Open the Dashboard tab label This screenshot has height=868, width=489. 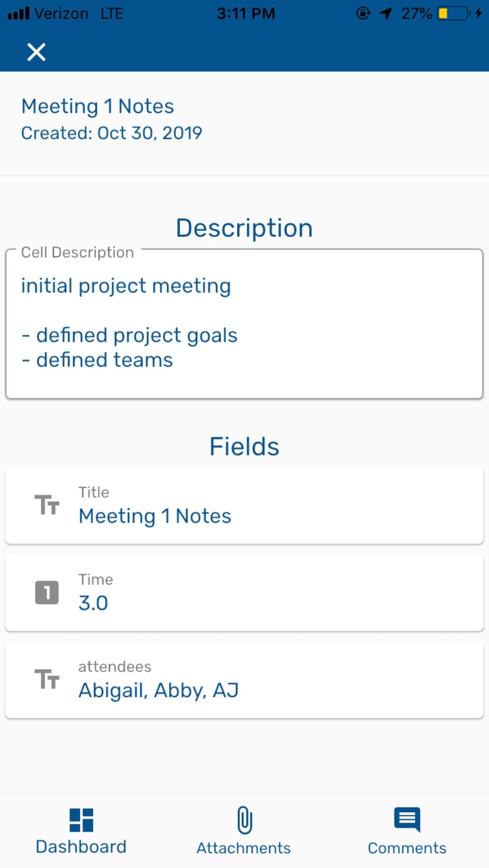[81, 846]
